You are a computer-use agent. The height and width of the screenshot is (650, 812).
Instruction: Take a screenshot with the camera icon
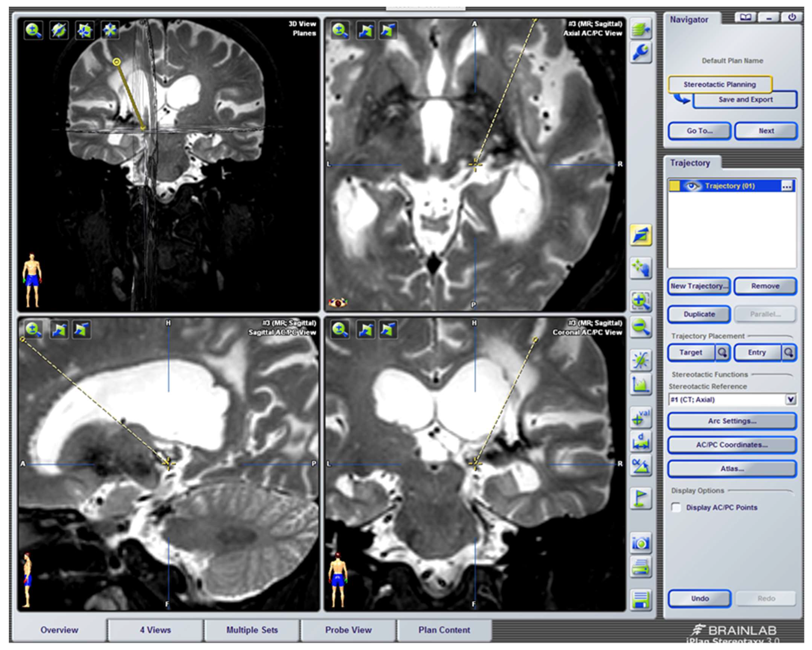pyautogui.click(x=641, y=543)
